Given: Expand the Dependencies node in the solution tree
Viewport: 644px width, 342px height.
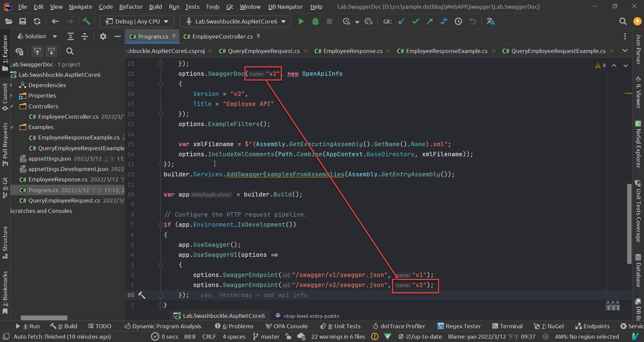Looking at the screenshot, I should click(11, 85).
